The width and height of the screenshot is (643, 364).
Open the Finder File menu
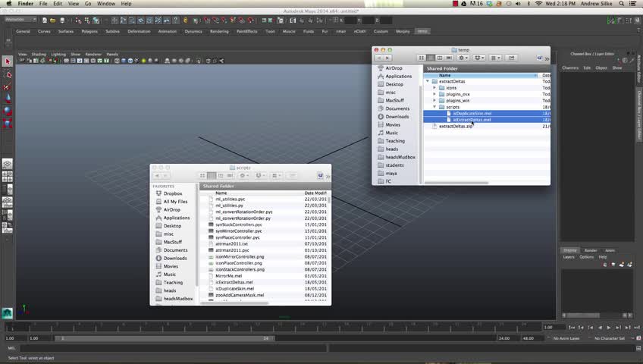43,4
